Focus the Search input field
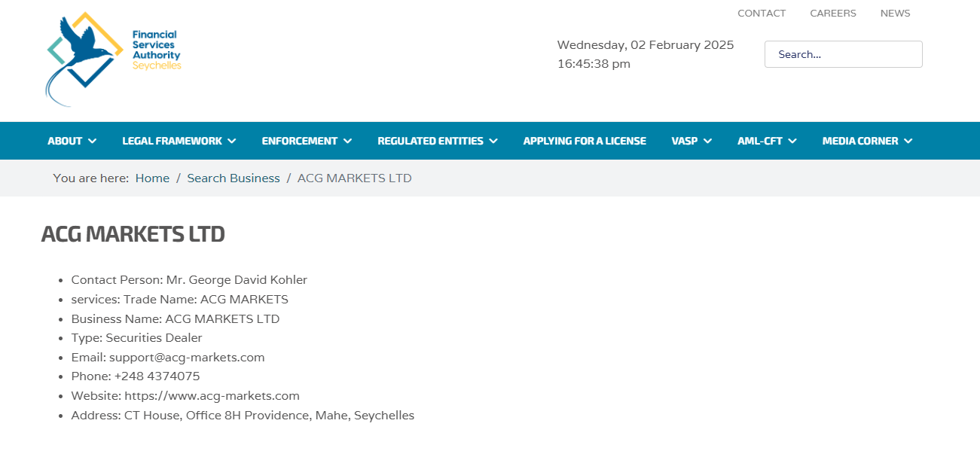The image size is (980, 457). [844, 54]
